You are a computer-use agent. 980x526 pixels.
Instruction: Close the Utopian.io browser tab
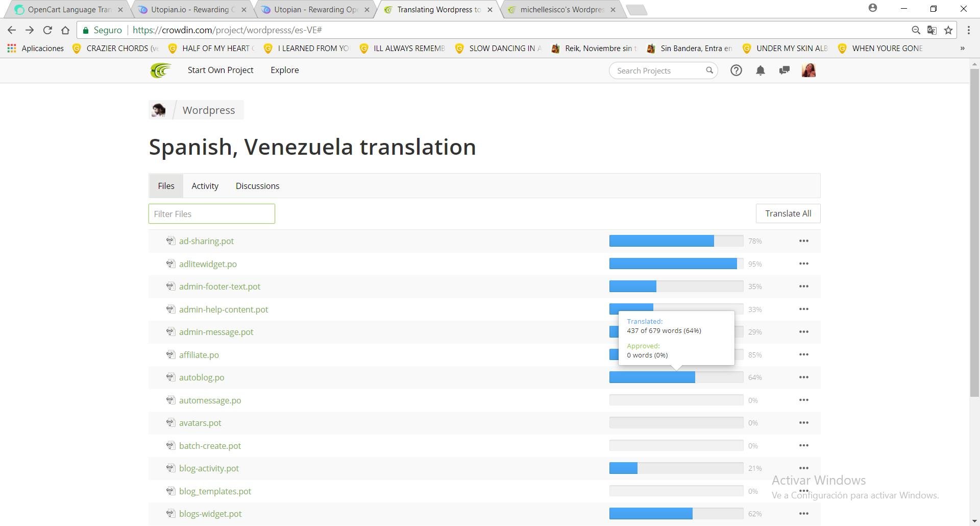244,9
